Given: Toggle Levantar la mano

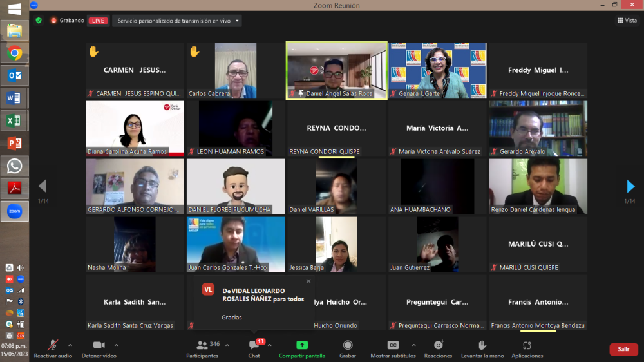Looking at the screenshot, I should (x=482, y=348).
